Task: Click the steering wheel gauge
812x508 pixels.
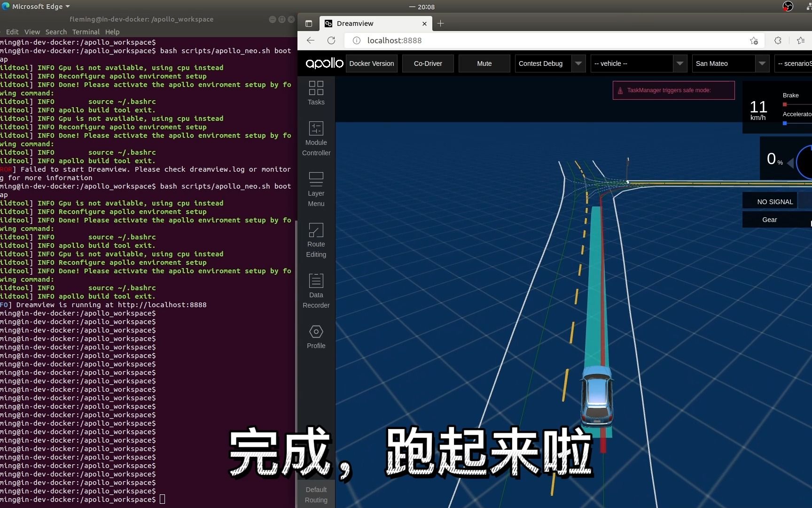Action: [804, 162]
